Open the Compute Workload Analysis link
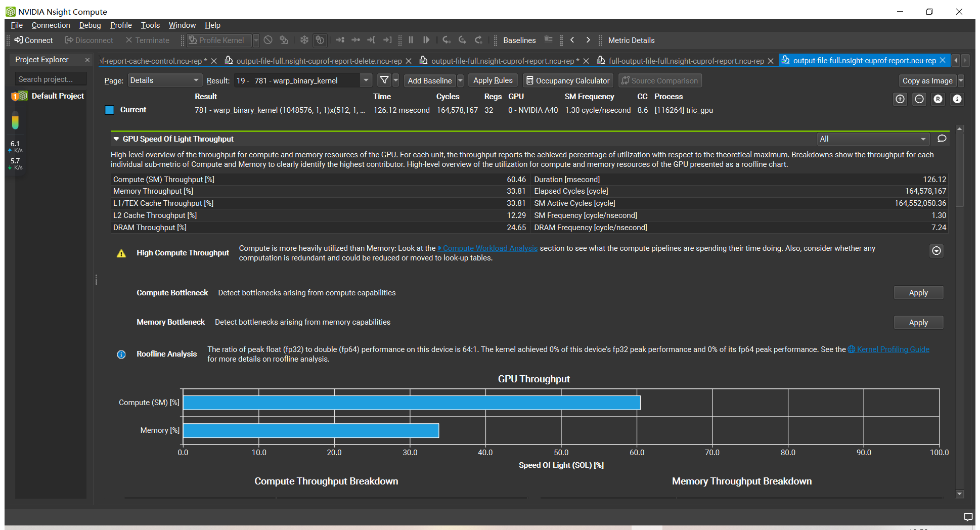 489,248
